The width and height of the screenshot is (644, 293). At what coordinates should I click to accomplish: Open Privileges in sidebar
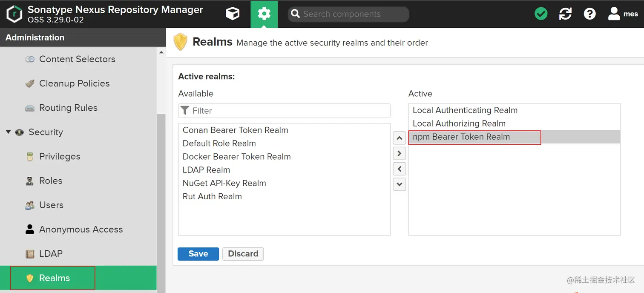[60, 156]
